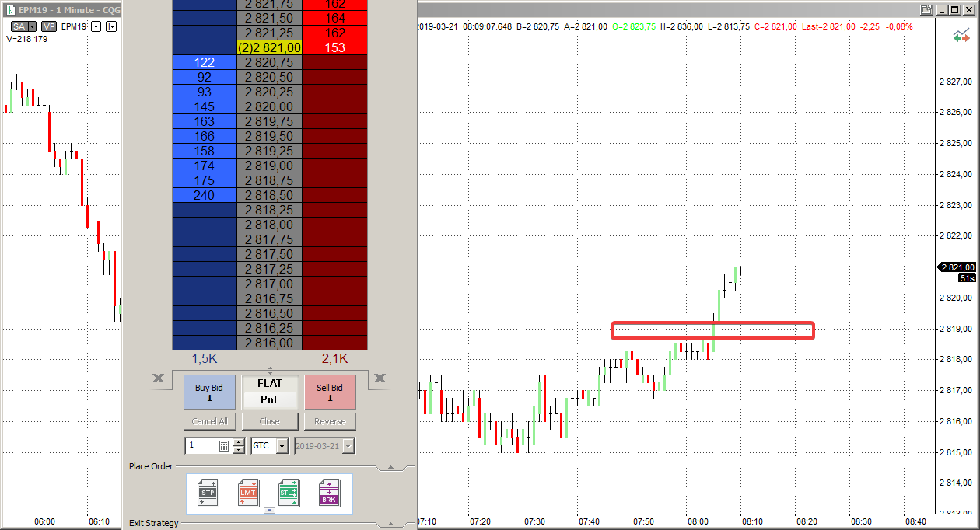The image size is (980, 530).
Task: Select the STP stop order icon
Action: pos(208,493)
